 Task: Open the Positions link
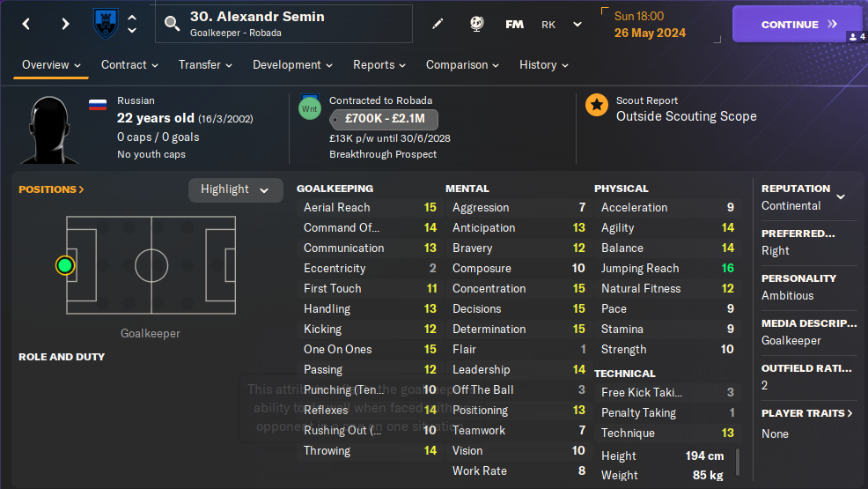click(51, 189)
